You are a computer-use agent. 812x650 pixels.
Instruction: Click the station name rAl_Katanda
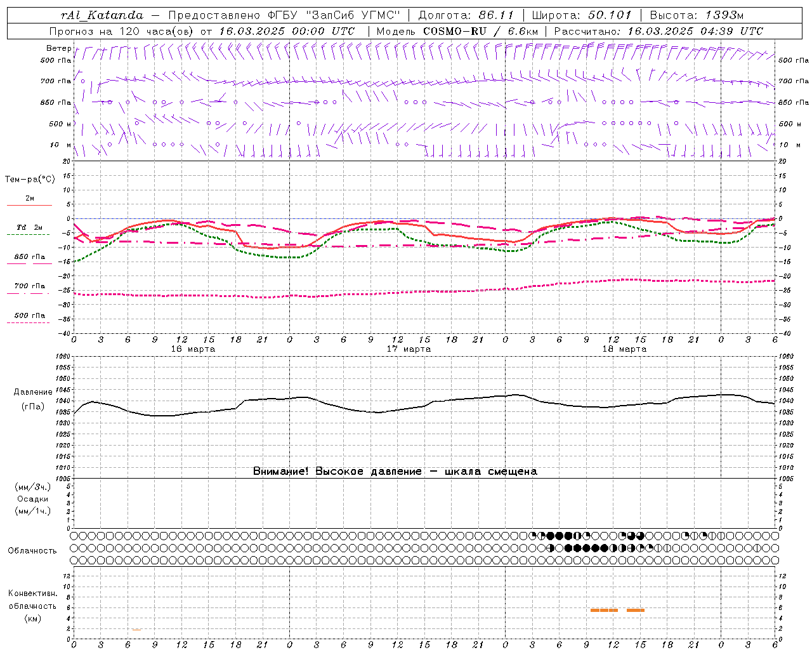point(102,15)
